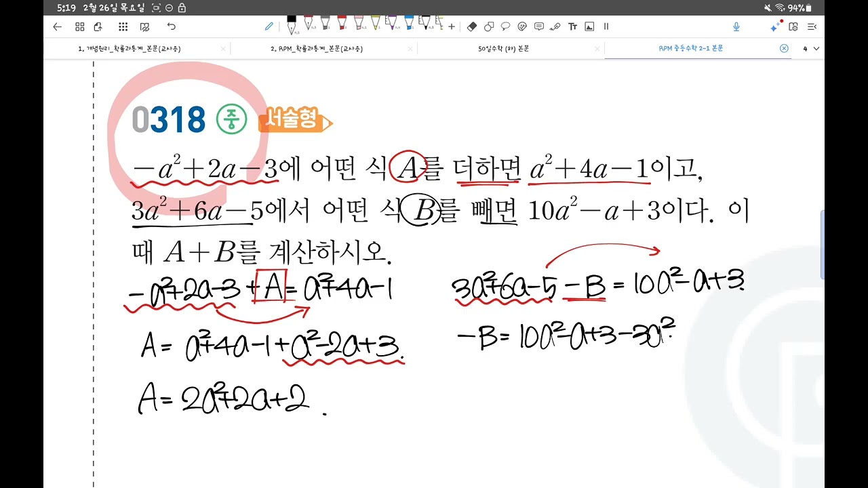Viewport: 868px width, 488px height.
Task: Click the right-edge vertical scrollbar handle
Action: coord(822,245)
